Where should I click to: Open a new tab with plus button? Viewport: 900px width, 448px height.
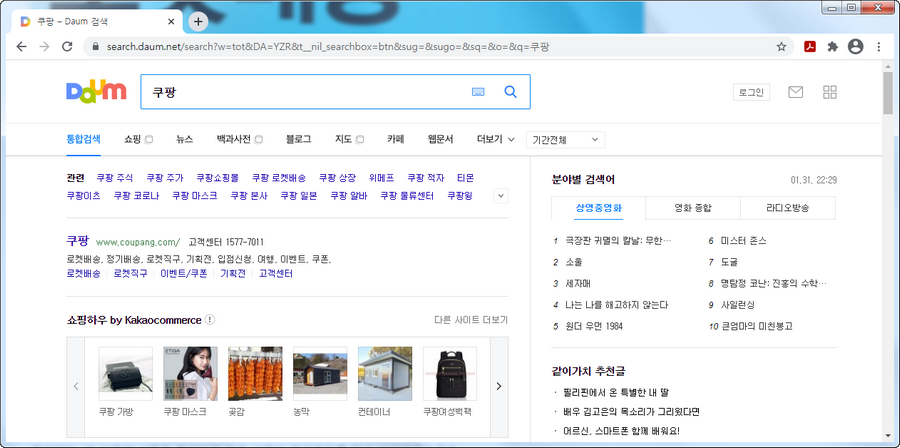pos(198,22)
